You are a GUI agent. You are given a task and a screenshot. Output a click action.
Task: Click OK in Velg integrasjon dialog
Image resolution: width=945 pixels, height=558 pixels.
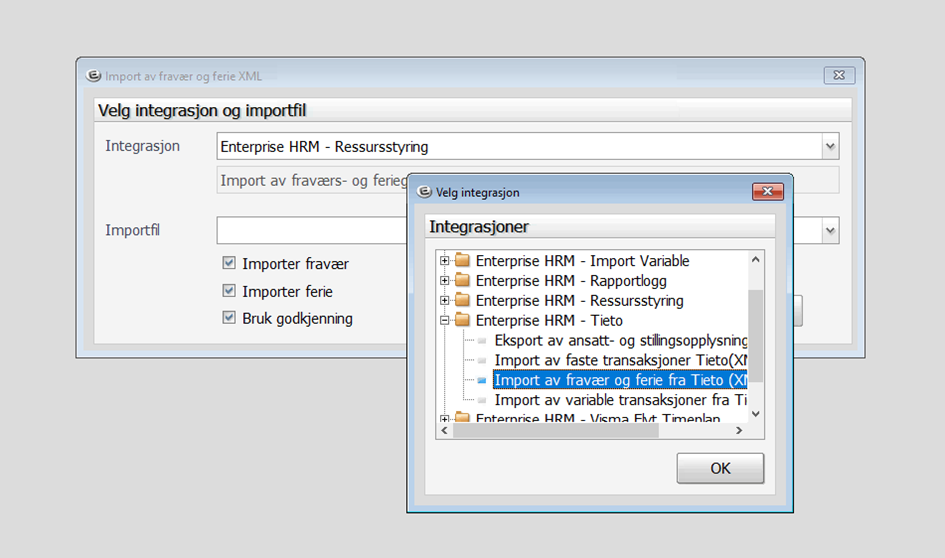(720, 468)
